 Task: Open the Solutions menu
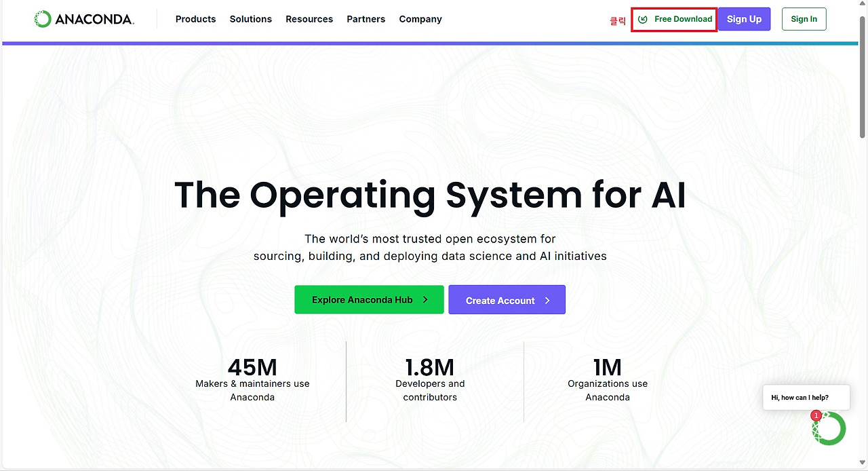coord(251,19)
